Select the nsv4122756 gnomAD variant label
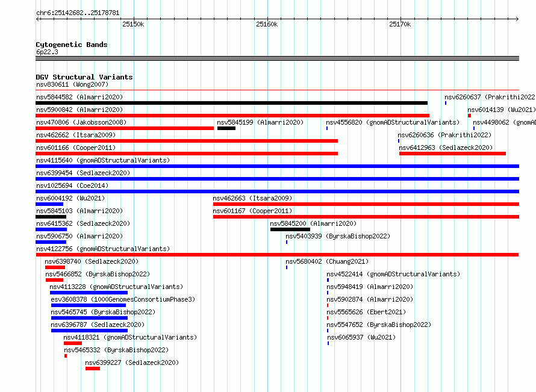 click(103, 249)
